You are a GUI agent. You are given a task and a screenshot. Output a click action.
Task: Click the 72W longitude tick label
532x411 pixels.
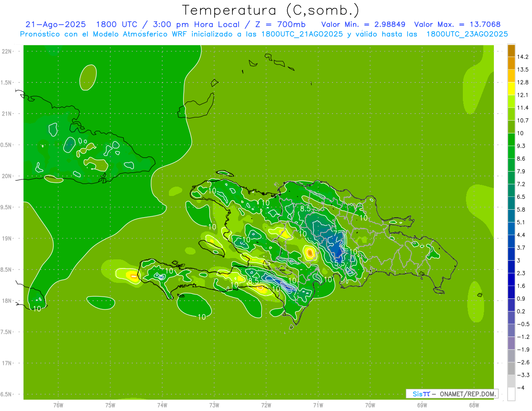[266, 405]
